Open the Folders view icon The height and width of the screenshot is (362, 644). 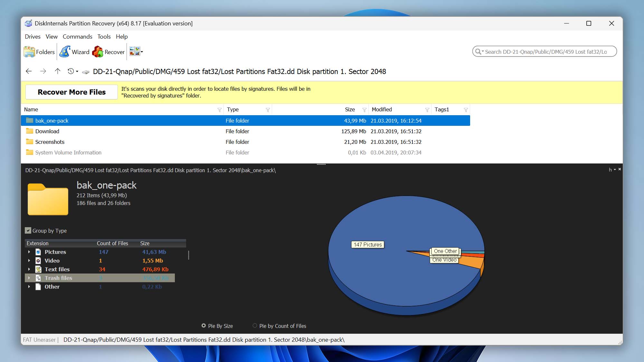(29, 51)
